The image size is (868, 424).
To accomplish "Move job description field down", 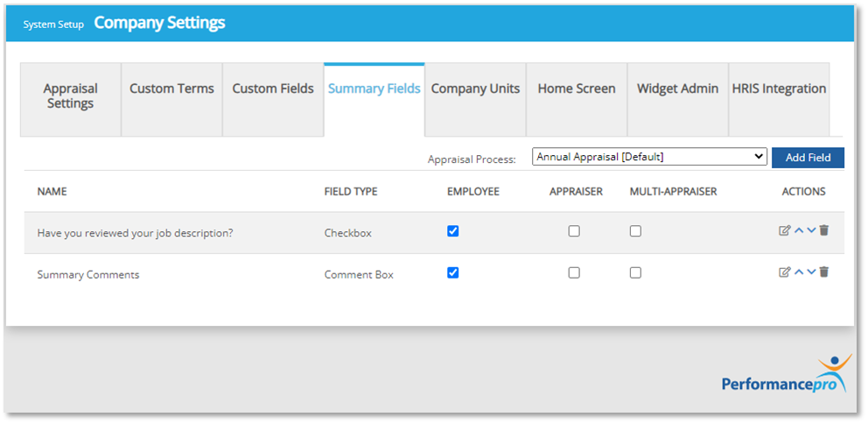I will click(x=811, y=231).
